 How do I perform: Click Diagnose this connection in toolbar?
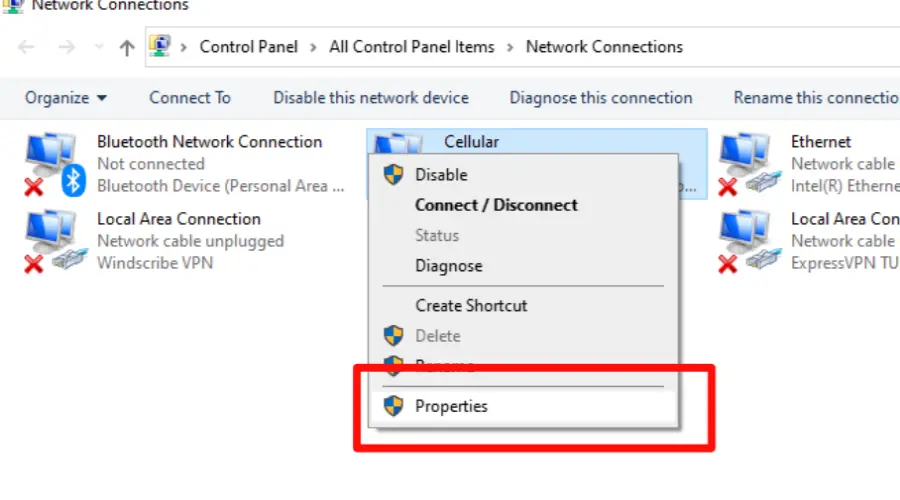[x=601, y=98]
